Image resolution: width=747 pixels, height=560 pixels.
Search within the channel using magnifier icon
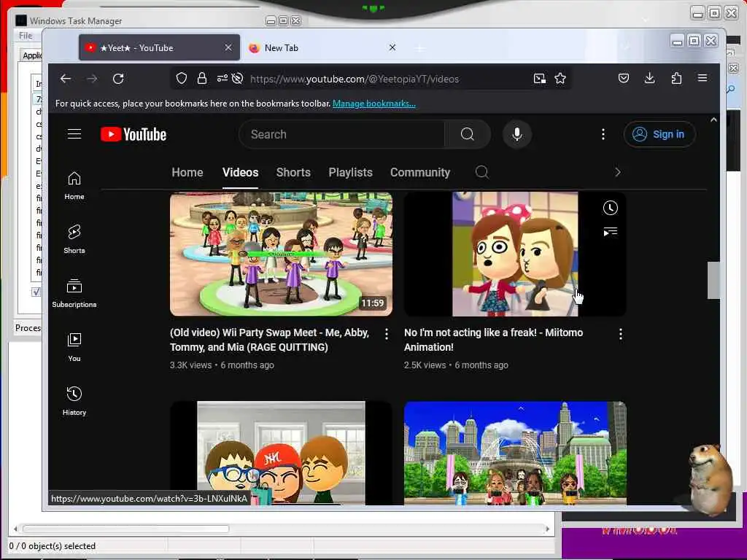pyautogui.click(x=481, y=172)
